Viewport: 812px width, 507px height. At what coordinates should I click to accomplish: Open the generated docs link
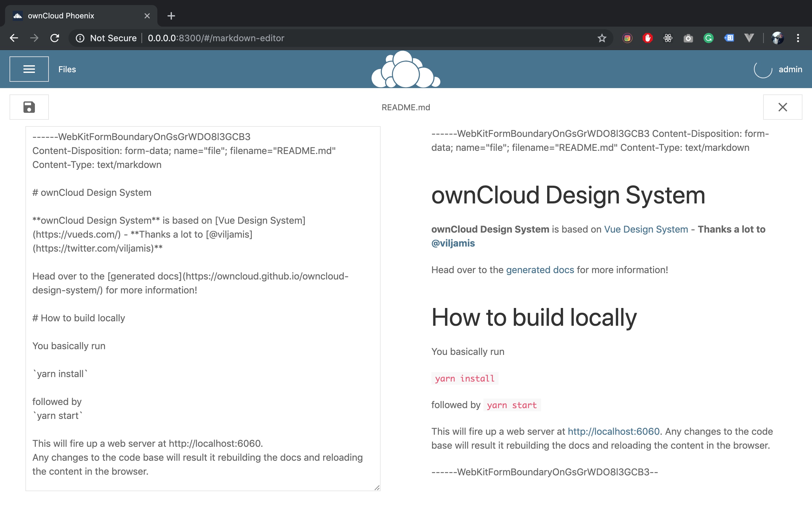540,270
